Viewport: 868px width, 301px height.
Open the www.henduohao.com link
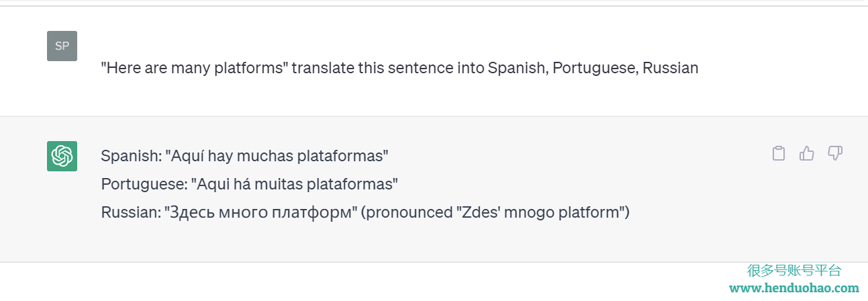[x=794, y=288]
